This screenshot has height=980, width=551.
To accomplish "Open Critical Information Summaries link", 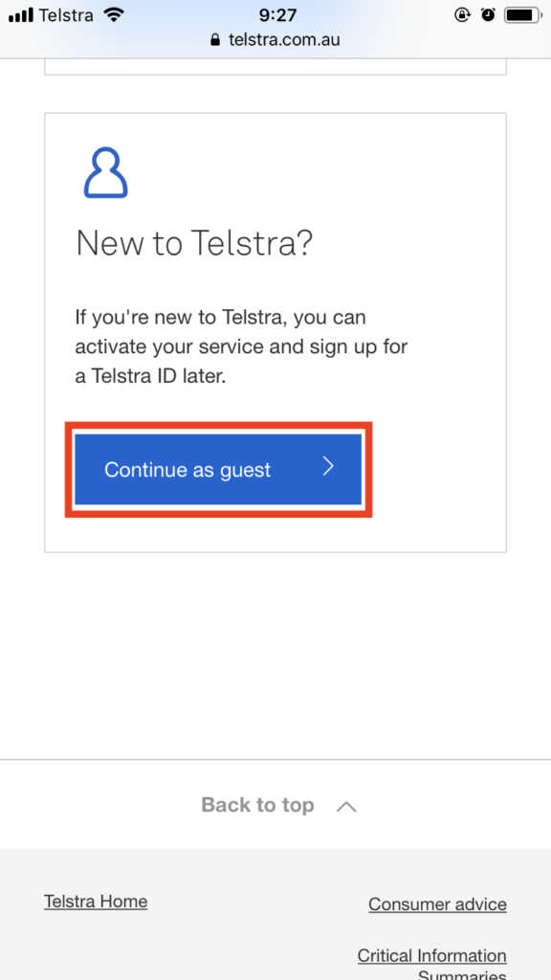I will click(x=431, y=966).
